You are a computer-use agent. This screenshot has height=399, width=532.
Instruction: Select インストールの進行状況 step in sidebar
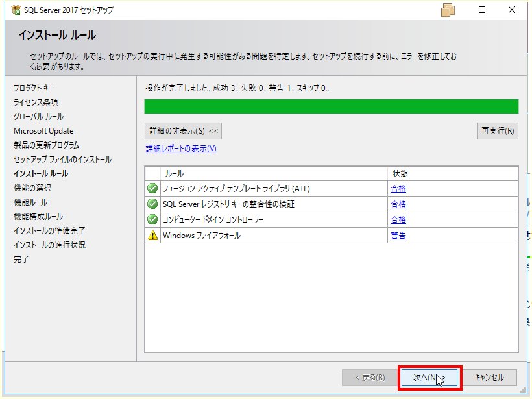click(49, 245)
